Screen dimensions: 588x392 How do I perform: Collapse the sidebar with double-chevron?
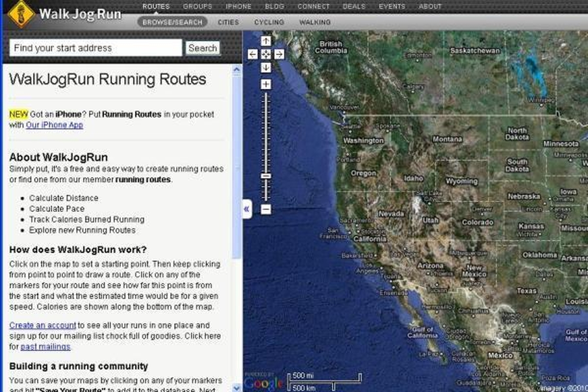coord(246,209)
